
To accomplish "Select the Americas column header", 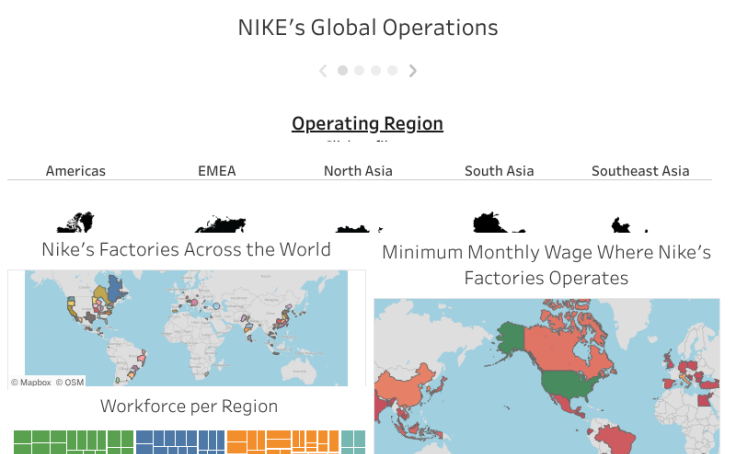I will tap(75, 171).
